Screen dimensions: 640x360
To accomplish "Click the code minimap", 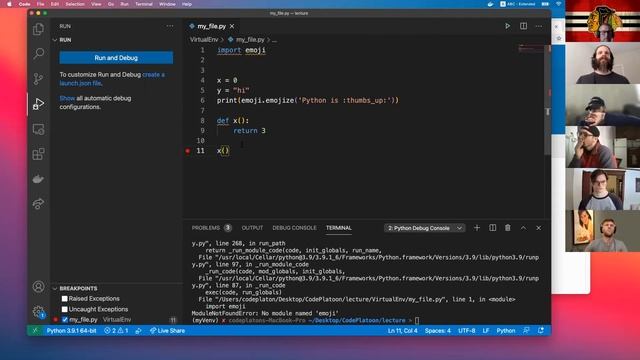I will pyautogui.click(x=531, y=49).
